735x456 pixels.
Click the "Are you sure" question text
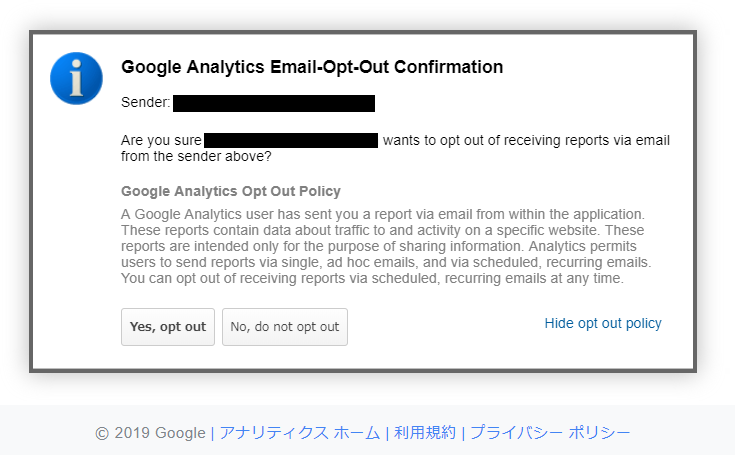(x=161, y=141)
